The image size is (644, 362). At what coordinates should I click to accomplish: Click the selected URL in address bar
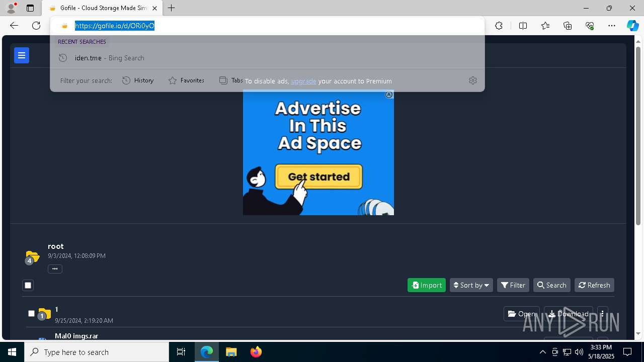[115, 26]
